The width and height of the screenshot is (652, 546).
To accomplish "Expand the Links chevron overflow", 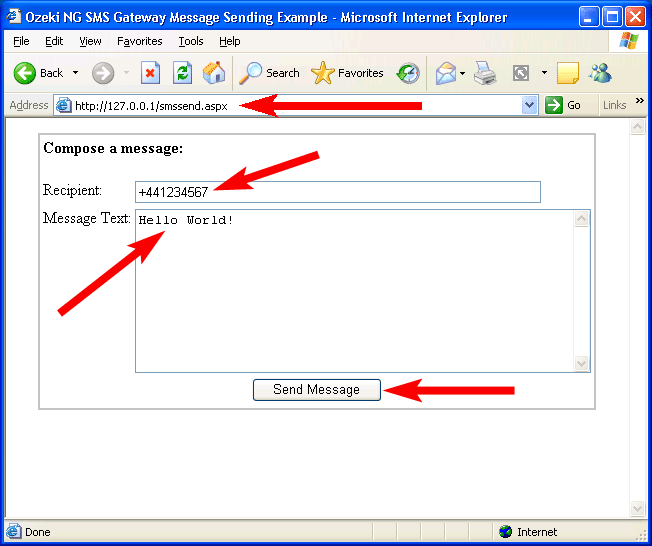I will (x=640, y=101).
